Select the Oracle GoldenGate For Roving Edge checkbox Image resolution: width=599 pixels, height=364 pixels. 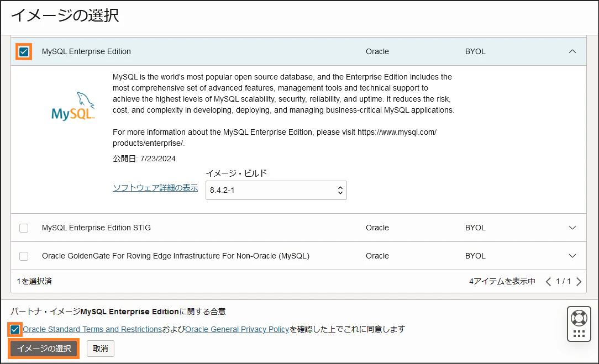24,256
